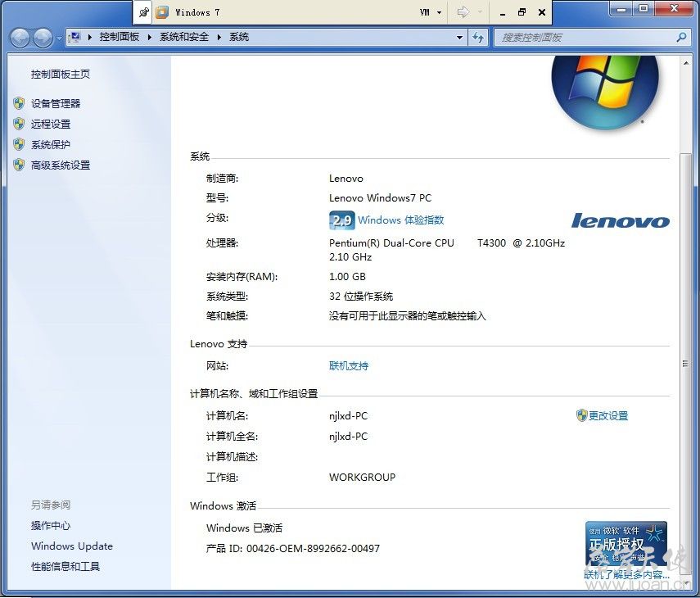Click Lenovo Windows7 PC model text
This screenshot has height=598, width=700.
(381, 198)
